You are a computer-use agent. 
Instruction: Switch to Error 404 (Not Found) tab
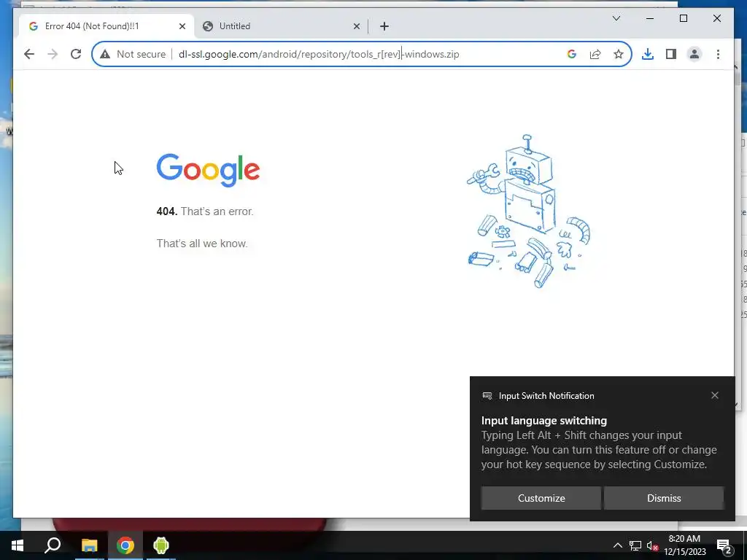pyautogui.click(x=107, y=26)
